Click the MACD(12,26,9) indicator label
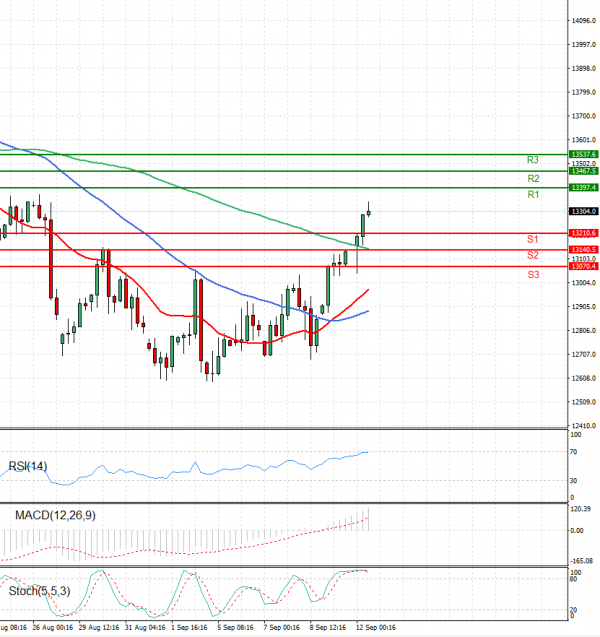Screen dimensions: 600x637 pos(55,515)
